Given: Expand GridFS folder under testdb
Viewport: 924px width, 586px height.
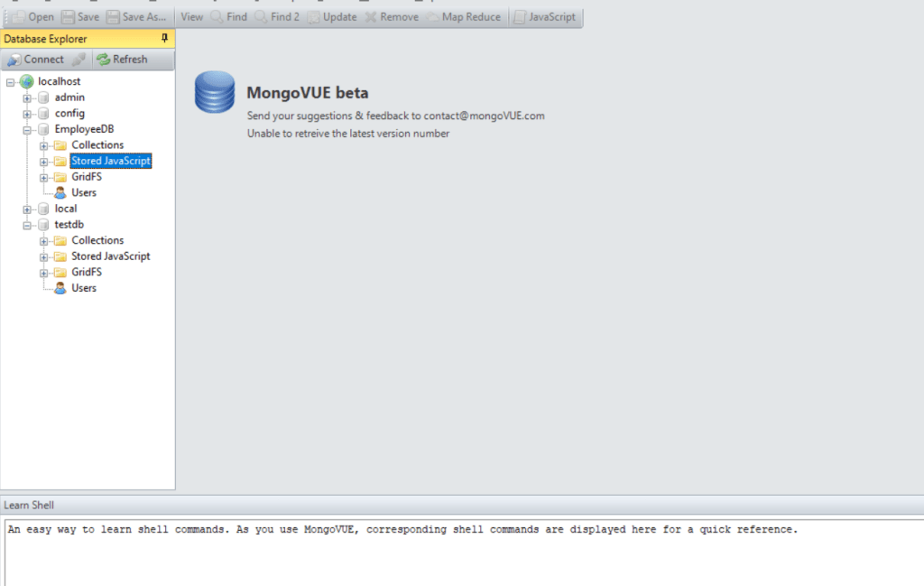Looking at the screenshot, I should 43,273.
